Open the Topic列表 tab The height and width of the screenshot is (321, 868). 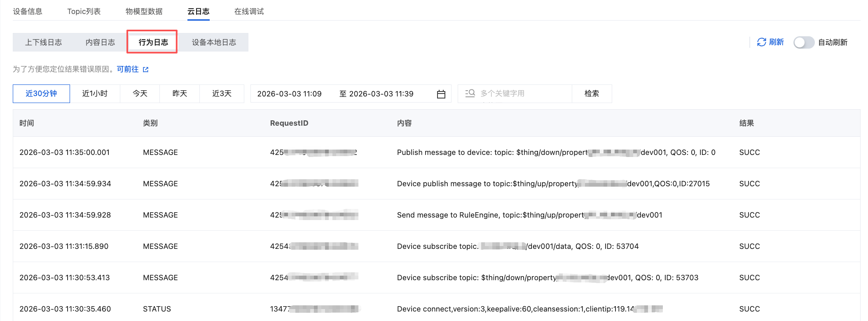tap(84, 12)
